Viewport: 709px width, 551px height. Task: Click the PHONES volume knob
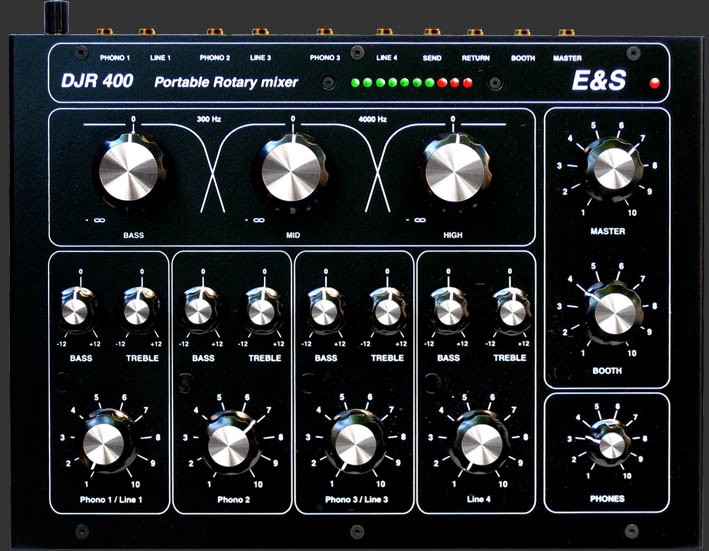(610, 443)
